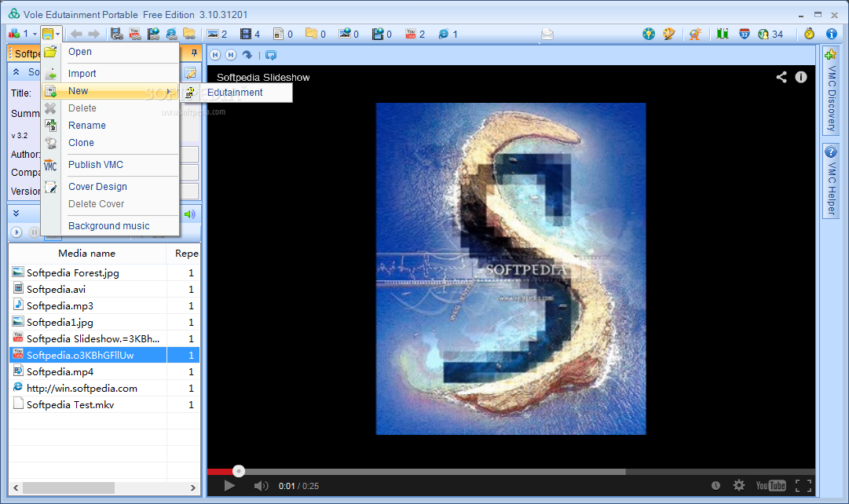Click the Internet Explorer link toolbar icon

pos(172,34)
